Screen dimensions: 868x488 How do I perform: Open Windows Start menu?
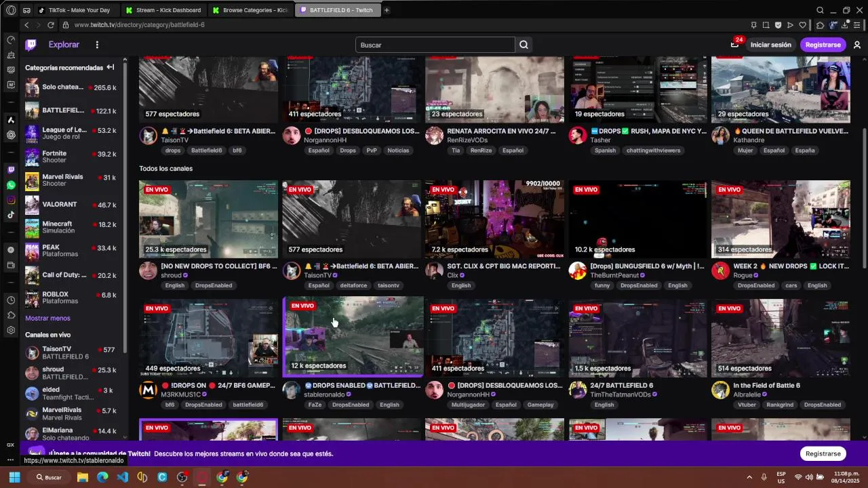14,477
